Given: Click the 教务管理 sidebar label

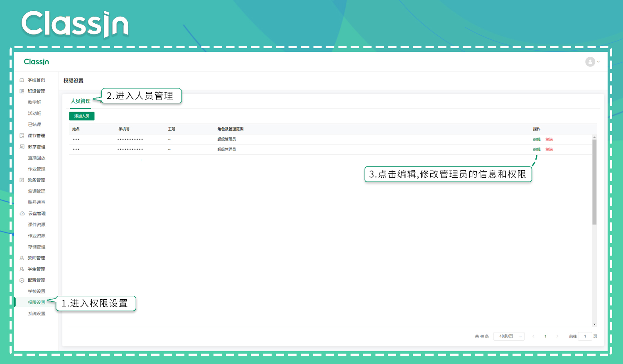Looking at the screenshot, I should (x=37, y=180).
